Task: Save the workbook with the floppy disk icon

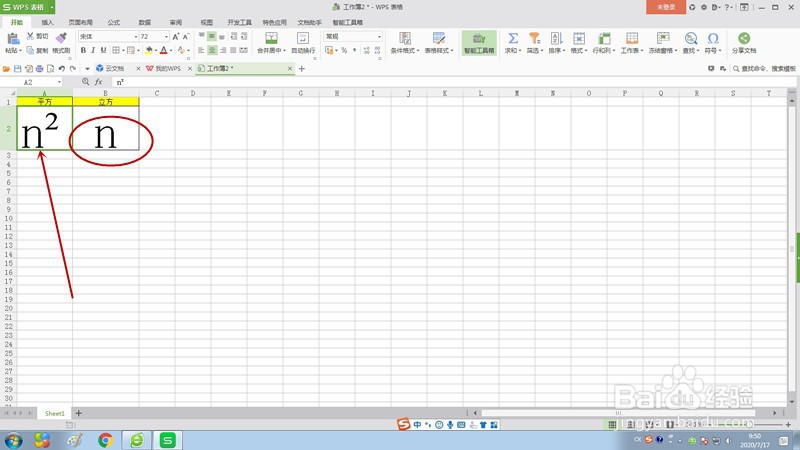Action: (17, 68)
